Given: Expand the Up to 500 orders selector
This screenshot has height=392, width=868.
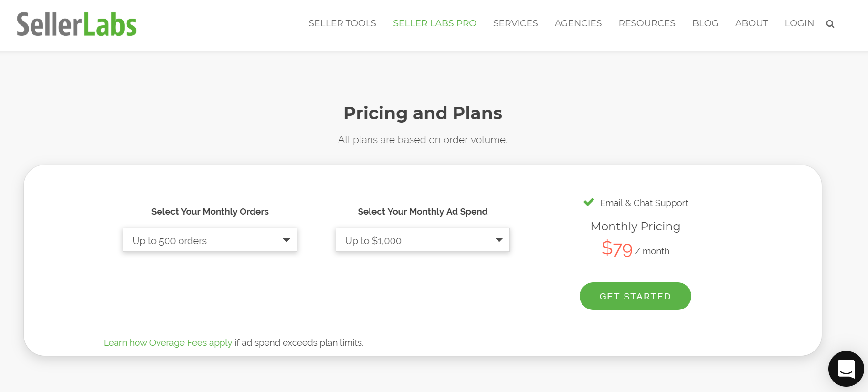Looking at the screenshot, I should click(x=210, y=240).
